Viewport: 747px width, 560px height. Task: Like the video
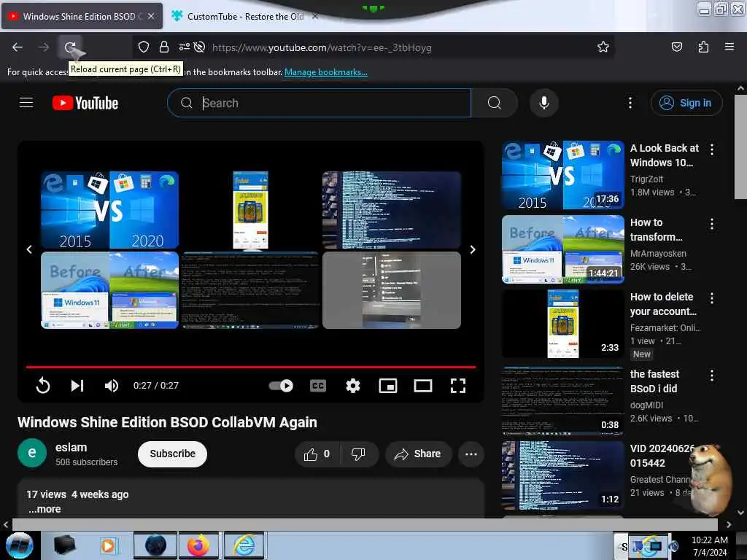click(x=317, y=454)
